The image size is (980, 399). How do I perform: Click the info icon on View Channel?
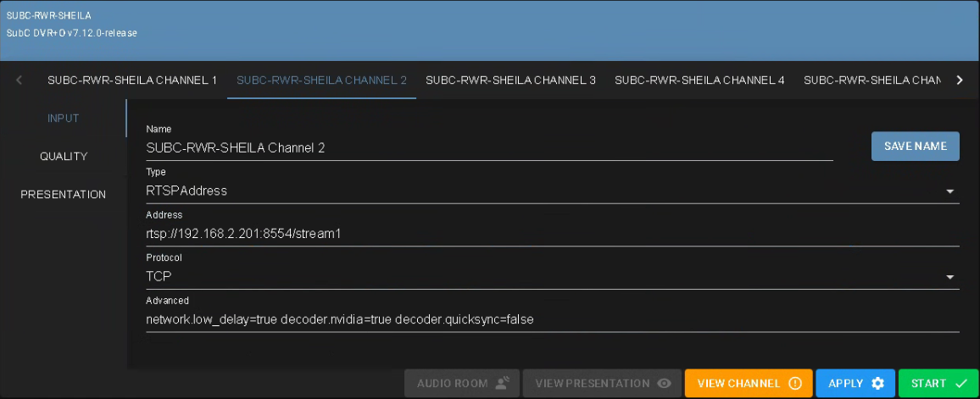point(794,384)
